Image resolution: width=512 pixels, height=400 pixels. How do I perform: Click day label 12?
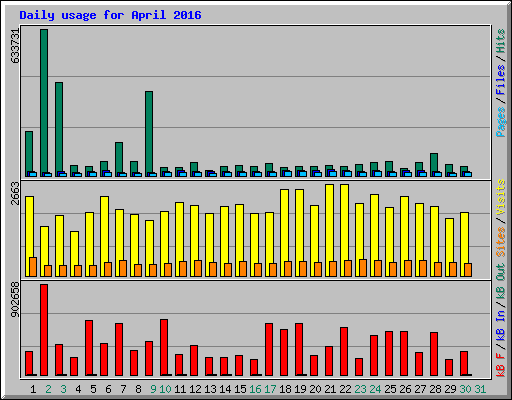(195, 389)
